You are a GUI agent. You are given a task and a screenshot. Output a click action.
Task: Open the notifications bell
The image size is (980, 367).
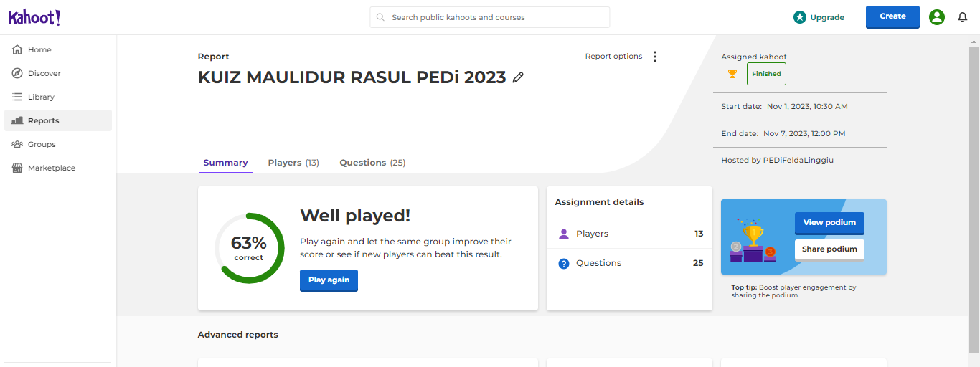963,17
